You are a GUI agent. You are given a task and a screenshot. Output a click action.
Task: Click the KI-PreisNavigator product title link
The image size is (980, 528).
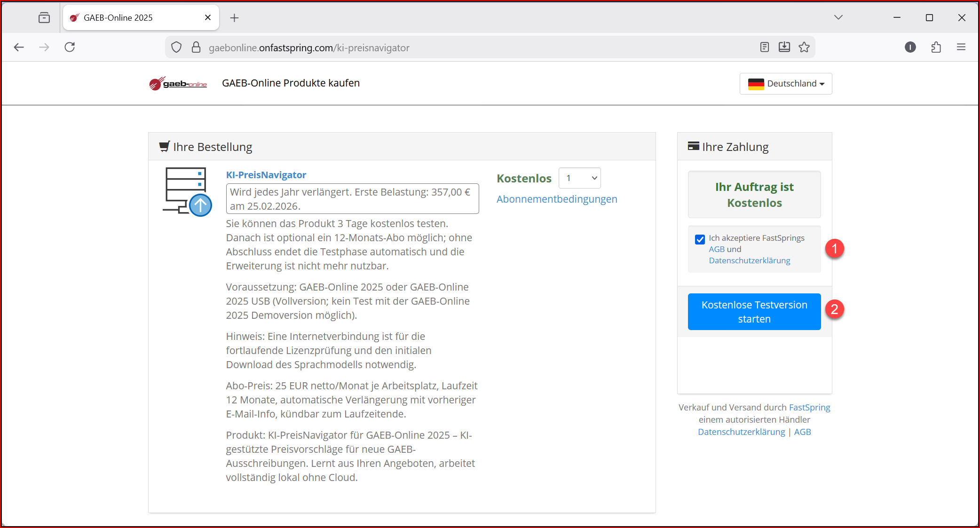(266, 175)
